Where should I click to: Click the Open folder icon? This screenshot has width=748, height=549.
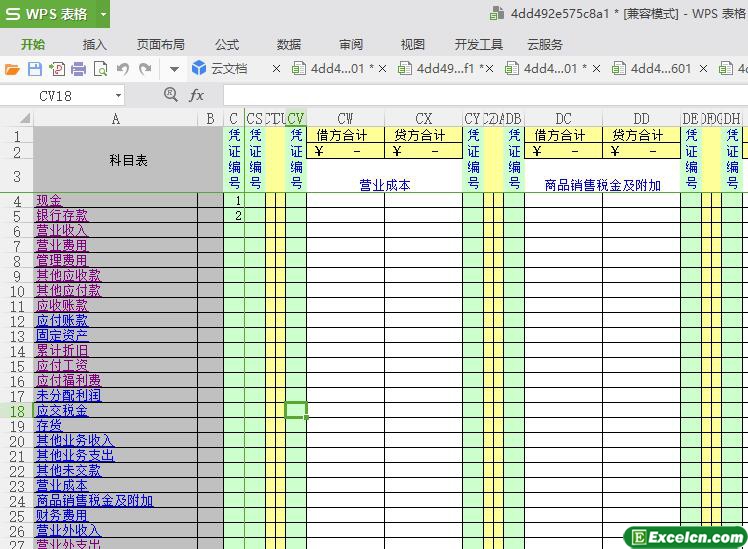(12, 69)
